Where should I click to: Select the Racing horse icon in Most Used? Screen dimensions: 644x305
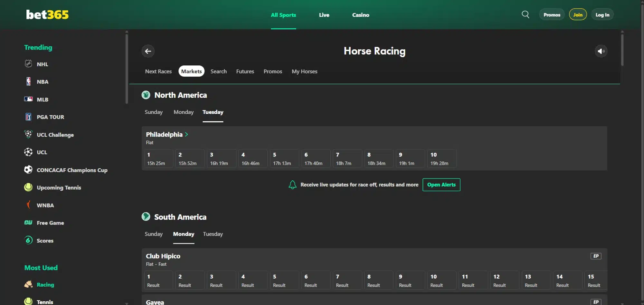point(28,284)
